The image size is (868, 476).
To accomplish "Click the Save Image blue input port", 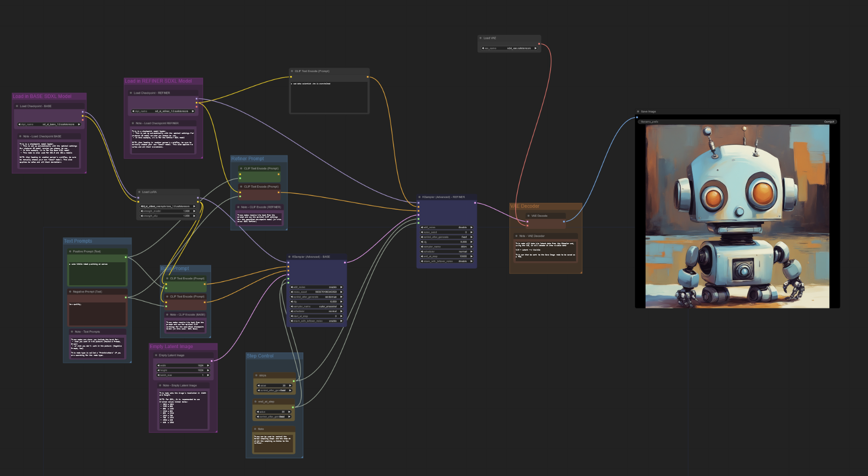I will click(x=637, y=117).
